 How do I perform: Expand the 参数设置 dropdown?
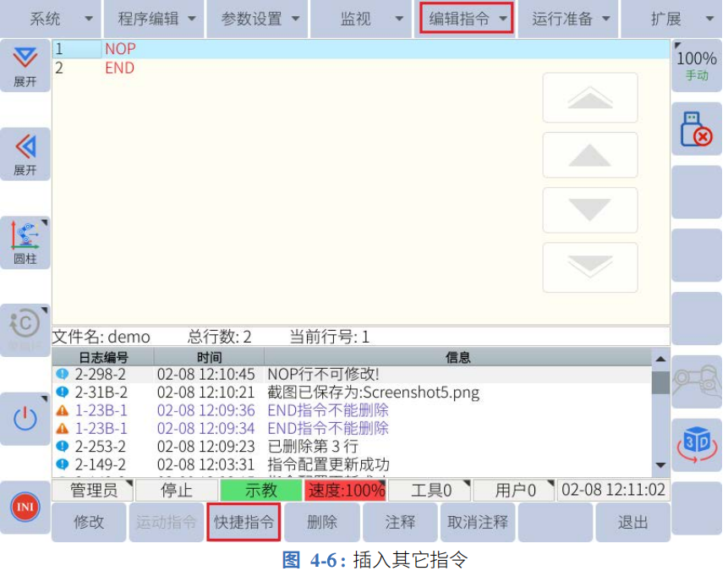pyautogui.click(x=258, y=19)
